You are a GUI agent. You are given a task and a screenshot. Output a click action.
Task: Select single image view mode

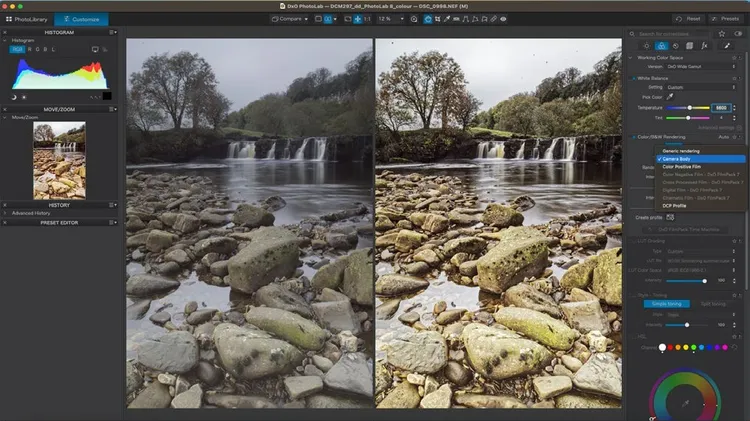(318, 19)
